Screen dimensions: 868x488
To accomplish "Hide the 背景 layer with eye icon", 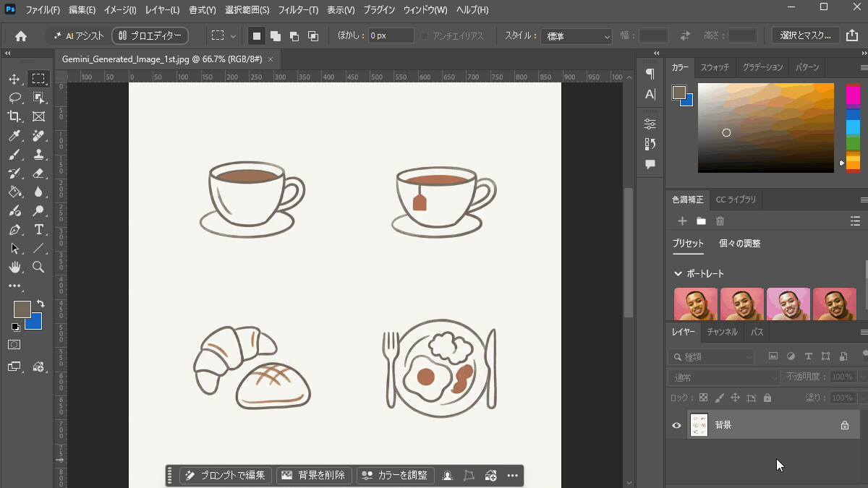I will (x=676, y=425).
